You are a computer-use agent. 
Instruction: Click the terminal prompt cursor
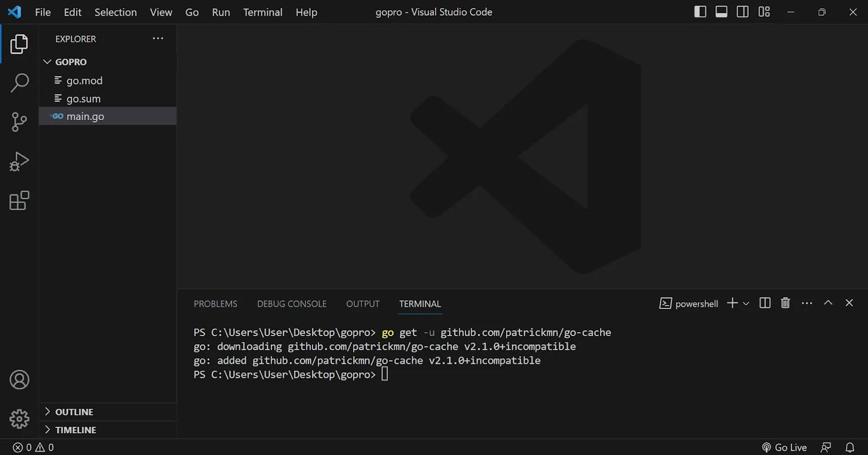pos(385,374)
